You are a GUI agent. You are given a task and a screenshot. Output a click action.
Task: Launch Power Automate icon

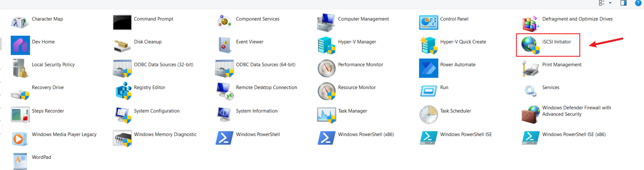(429, 68)
